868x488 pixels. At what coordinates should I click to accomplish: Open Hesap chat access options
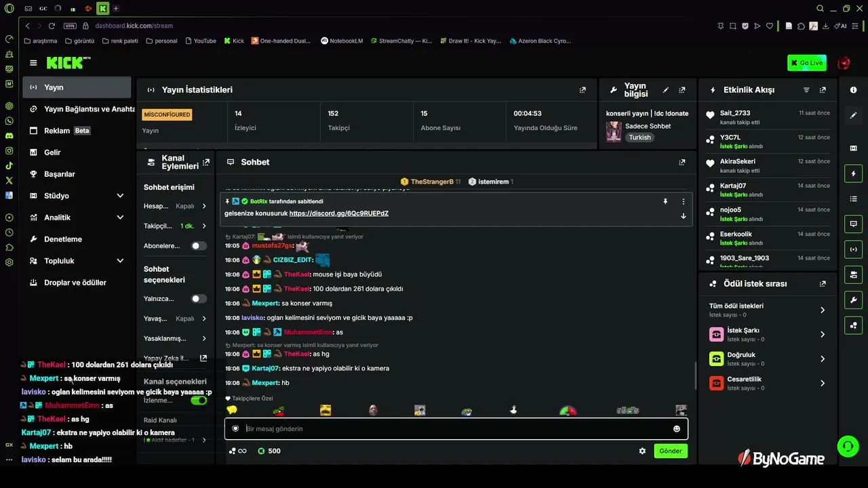tap(175, 206)
